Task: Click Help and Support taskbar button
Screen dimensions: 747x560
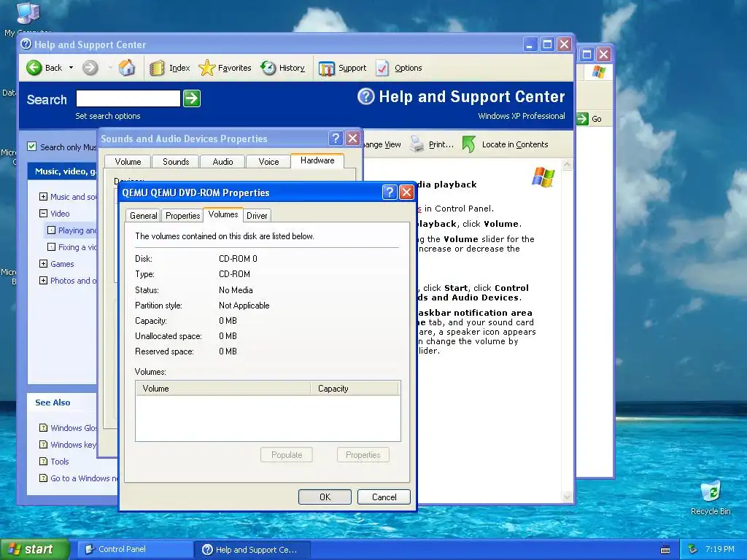Action: 253,550
